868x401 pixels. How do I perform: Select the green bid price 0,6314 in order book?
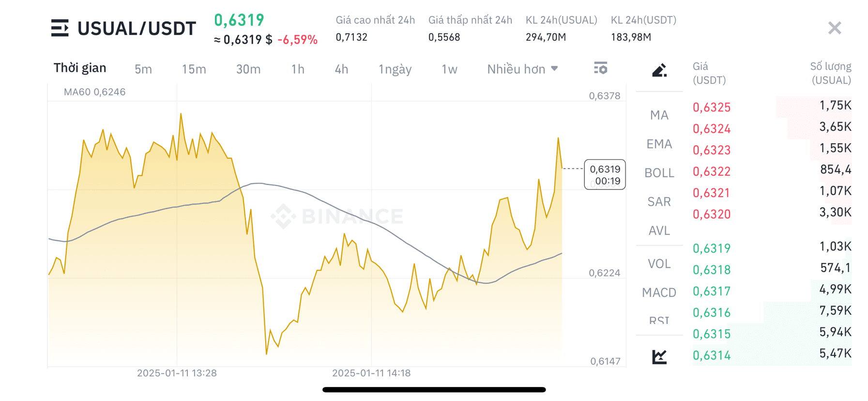(712, 355)
